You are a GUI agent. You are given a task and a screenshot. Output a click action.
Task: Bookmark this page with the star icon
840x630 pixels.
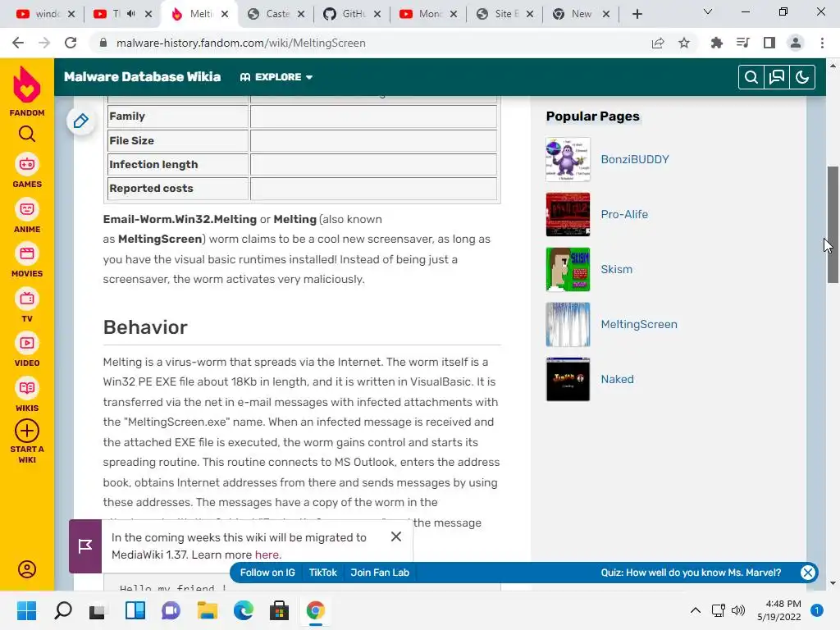[x=684, y=43]
